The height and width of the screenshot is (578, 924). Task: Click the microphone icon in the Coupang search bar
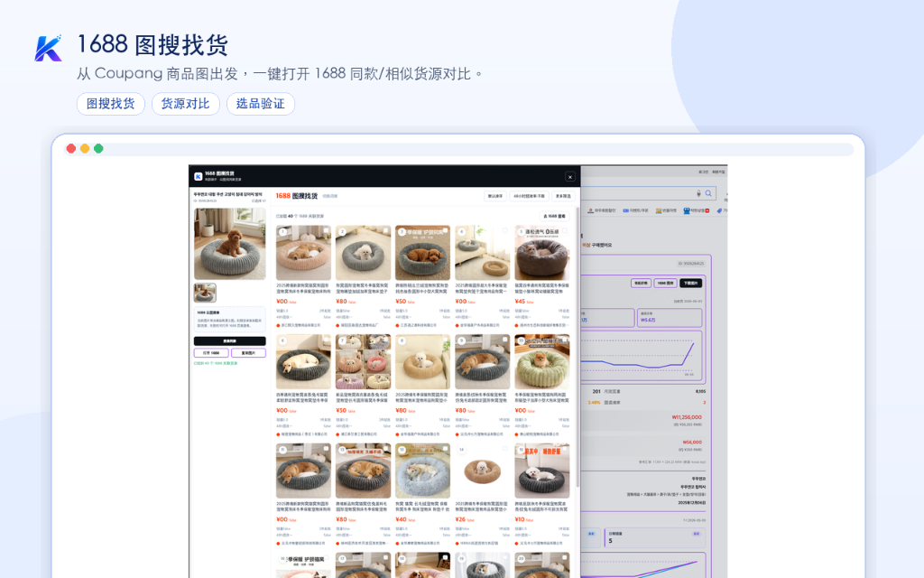[699, 193]
